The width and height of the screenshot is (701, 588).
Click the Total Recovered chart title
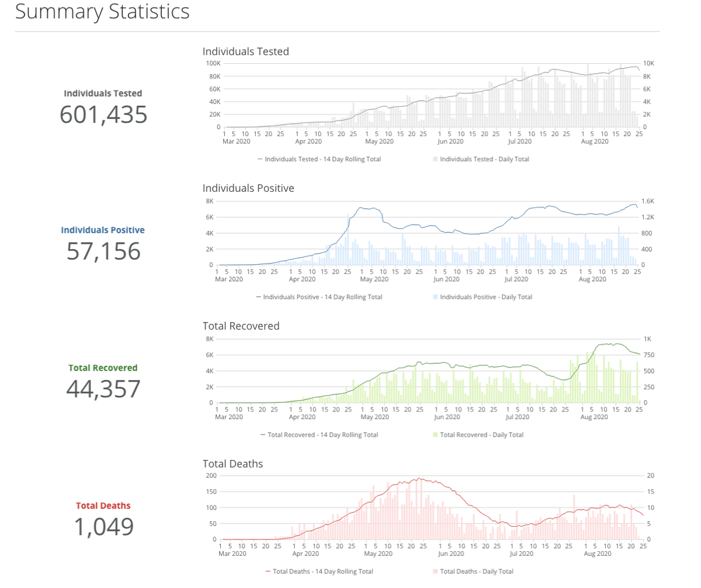[241, 326]
